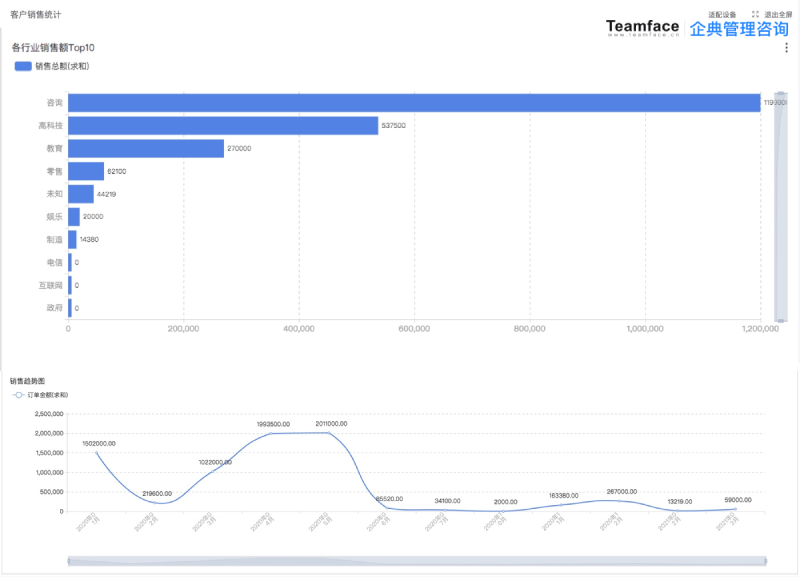Click the left handle of the horizontal zoom slider
The height and width of the screenshot is (577, 800).
pyautogui.click(x=68, y=561)
